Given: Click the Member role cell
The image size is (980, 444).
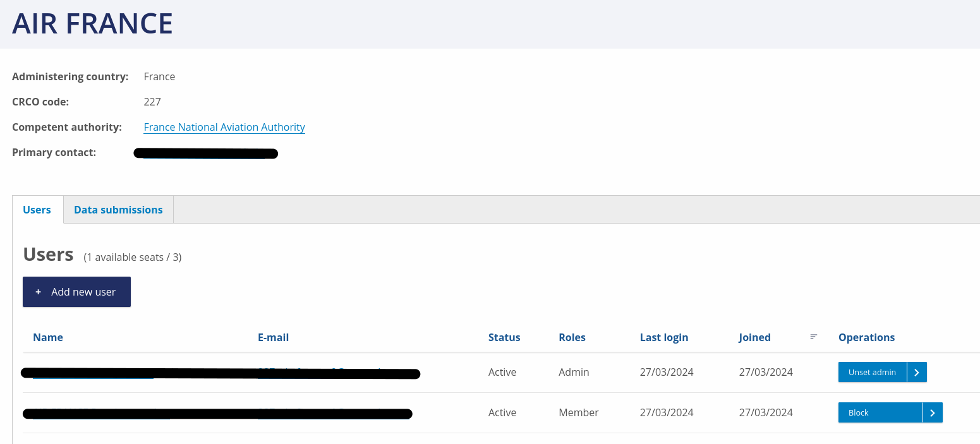Looking at the screenshot, I should [x=579, y=412].
